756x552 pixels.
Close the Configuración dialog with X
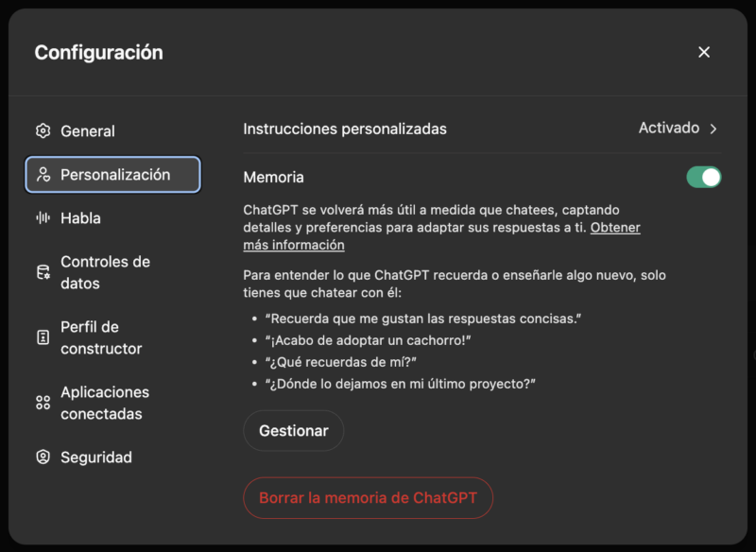click(x=704, y=52)
